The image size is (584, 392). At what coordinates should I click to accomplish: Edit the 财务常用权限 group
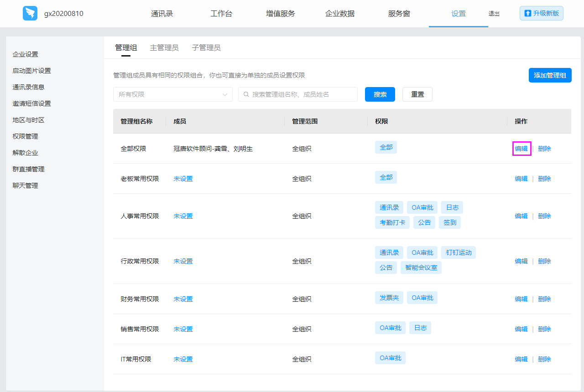521,299
